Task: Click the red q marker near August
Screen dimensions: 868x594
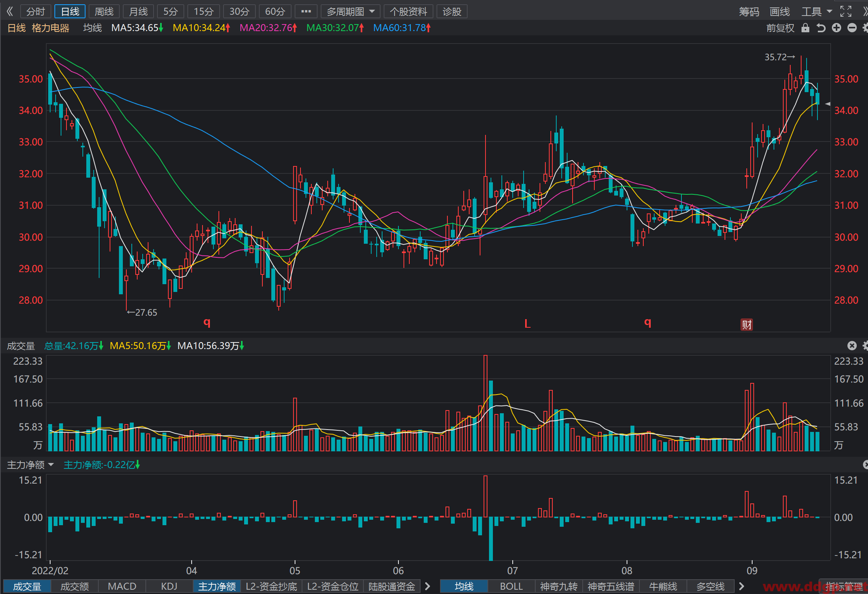Action: pos(648,322)
